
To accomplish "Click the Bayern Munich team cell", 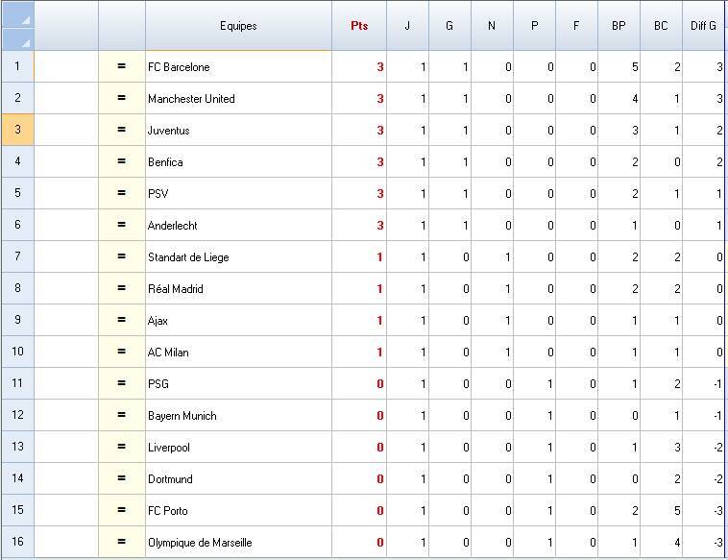I will [x=238, y=416].
